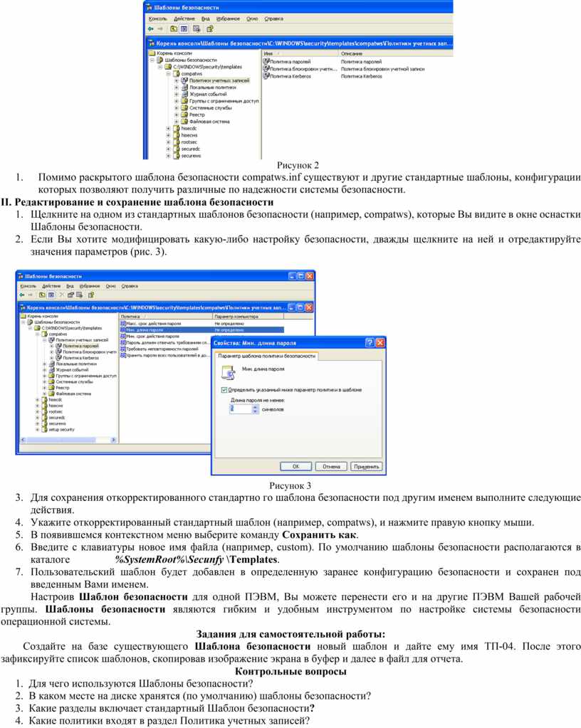The height and width of the screenshot is (728, 581).
Task: Click the question mark help button in the Свойства dialog
Action: (x=370, y=342)
